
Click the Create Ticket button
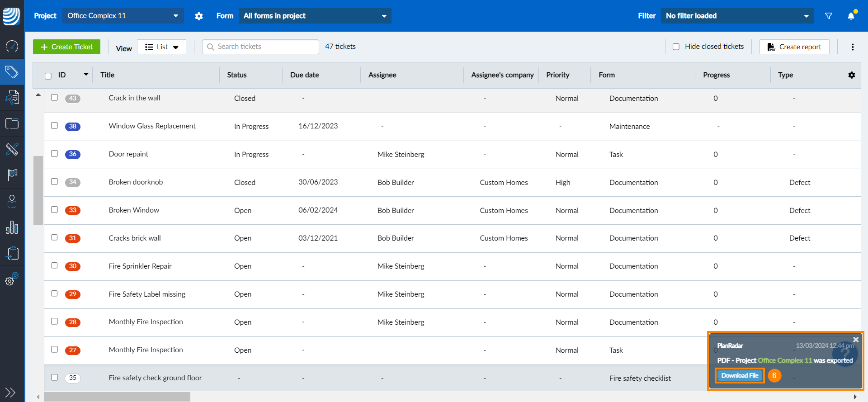[67, 47]
